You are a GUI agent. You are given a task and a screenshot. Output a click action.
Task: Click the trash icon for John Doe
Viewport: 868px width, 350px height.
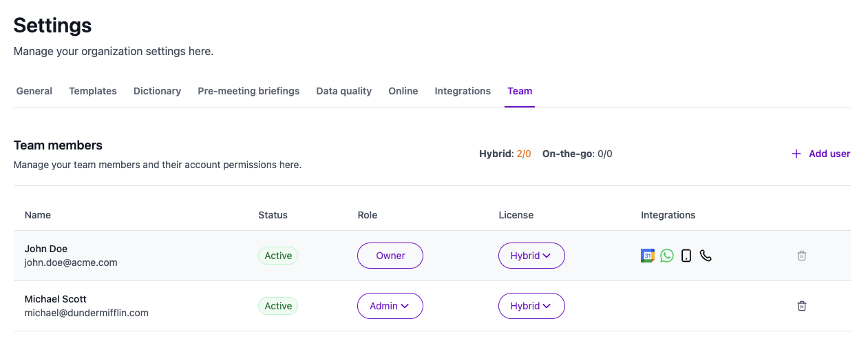pos(802,256)
